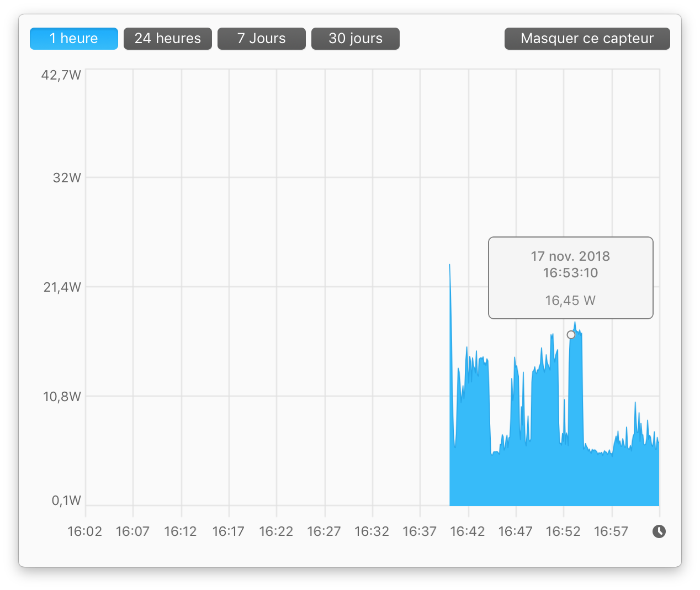This screenshot has height=590, width=700.
Task: Switch to the 24 heures view
Action: [x=167, y=38]
